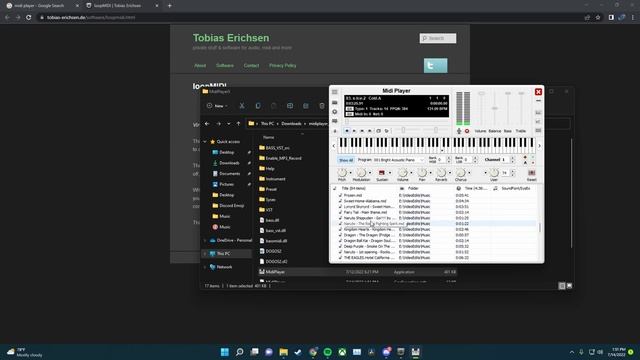Switch to loopMIDI Tobias Erichsen browser tab
The height and width of the screenshot is (360, 640).
click(122, 6)
